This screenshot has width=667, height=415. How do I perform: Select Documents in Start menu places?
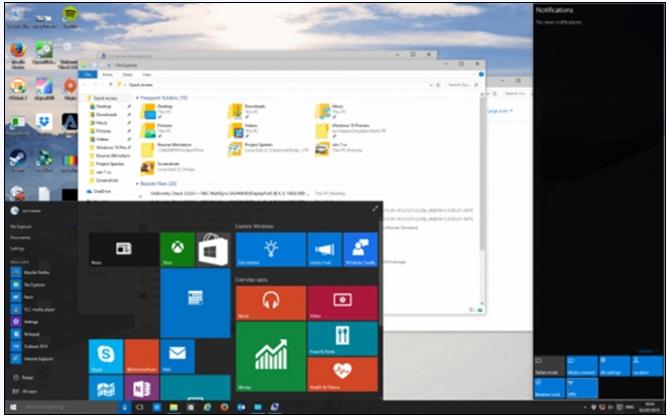20,238
